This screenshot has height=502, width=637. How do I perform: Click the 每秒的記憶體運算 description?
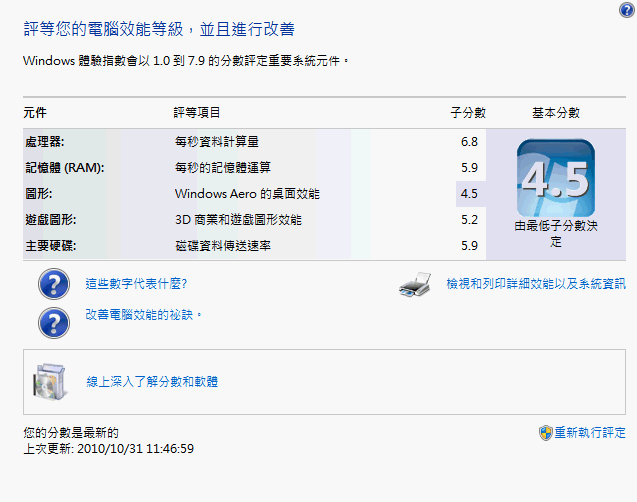point(223,168)
